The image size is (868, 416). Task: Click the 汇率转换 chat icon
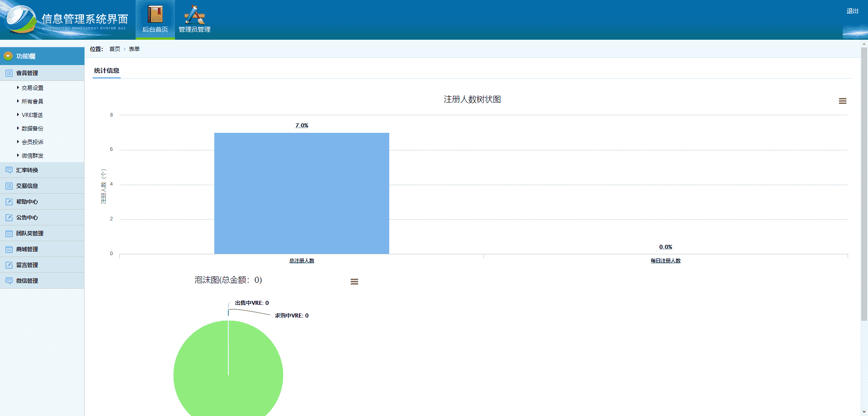coord(9,170)
